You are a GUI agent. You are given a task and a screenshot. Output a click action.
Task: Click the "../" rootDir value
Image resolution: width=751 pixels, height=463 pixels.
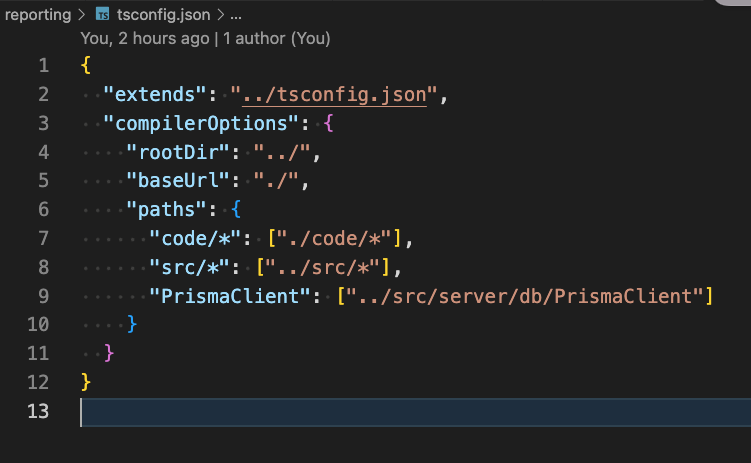coord(282,152)
